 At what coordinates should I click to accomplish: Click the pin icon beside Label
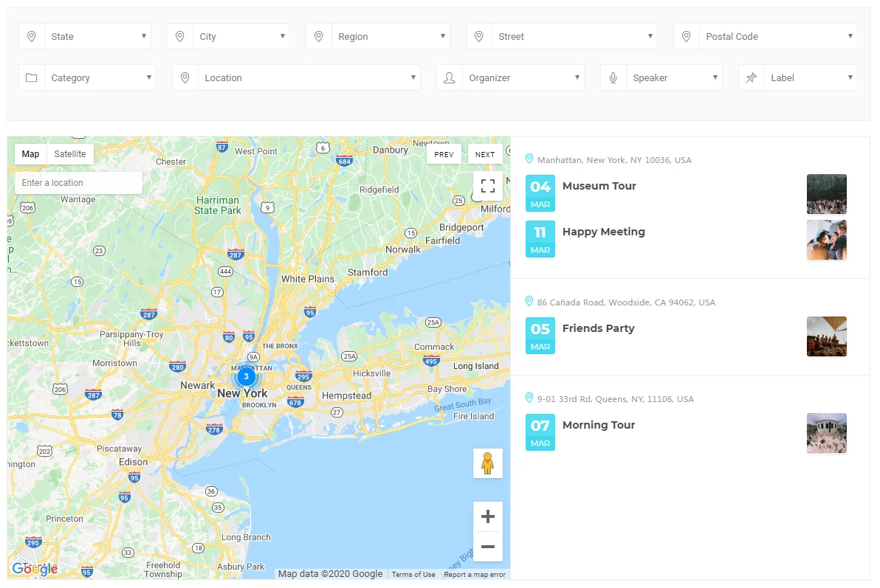coord(751,78)
